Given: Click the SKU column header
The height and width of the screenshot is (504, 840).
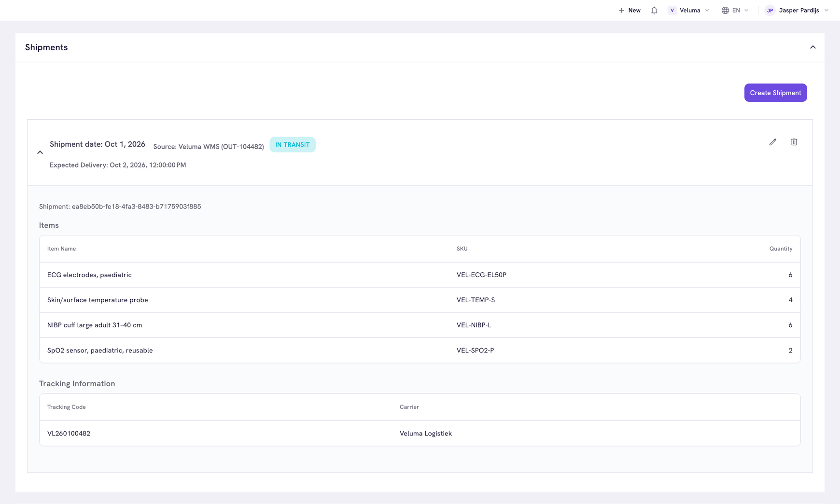Looking at the screenshot, I should [462, 249].
